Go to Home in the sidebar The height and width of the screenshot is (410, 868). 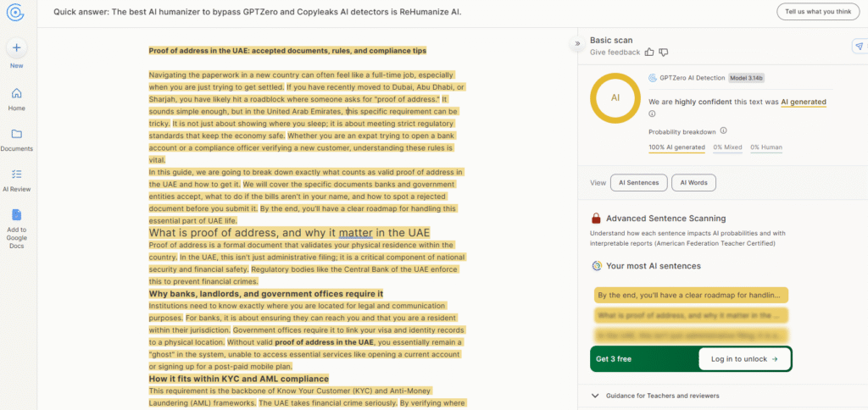[x=17, y=93]
